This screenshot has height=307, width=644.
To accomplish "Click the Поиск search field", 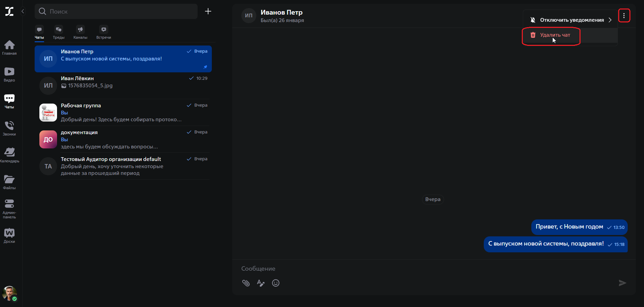I will (x=116, y=12).
